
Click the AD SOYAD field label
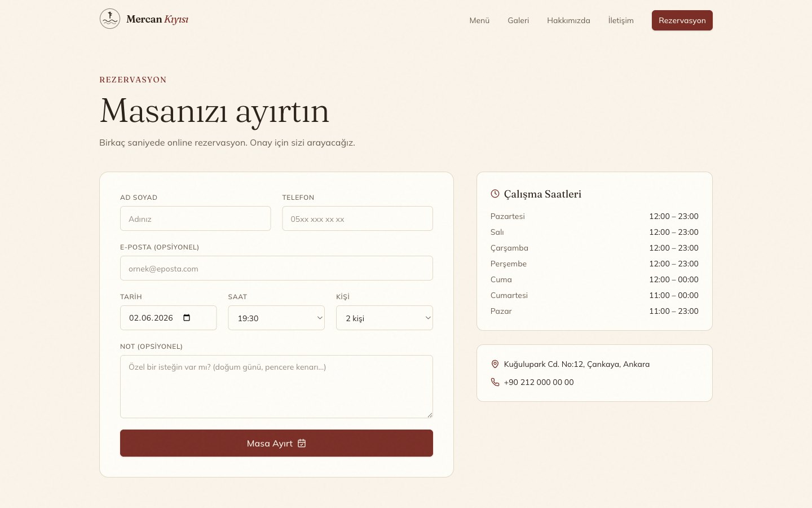pyautogui.click(x=139, y=198)
